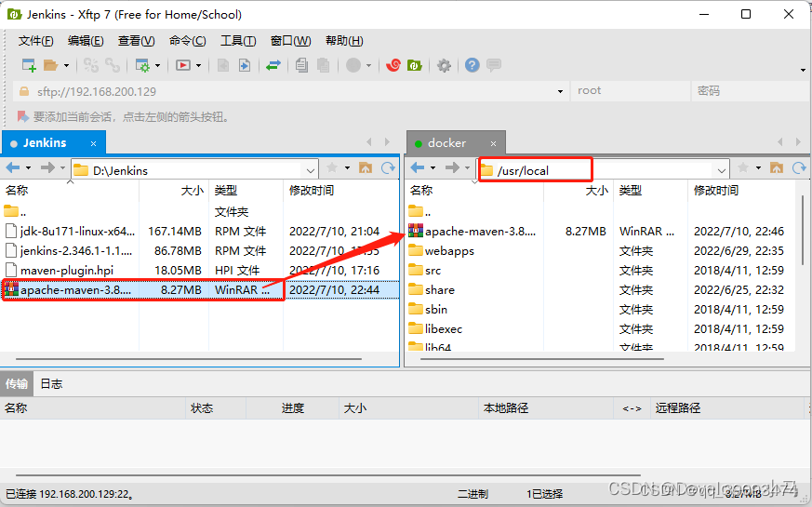
Task: Close the docker tab
Action: [x=494, y=144]
